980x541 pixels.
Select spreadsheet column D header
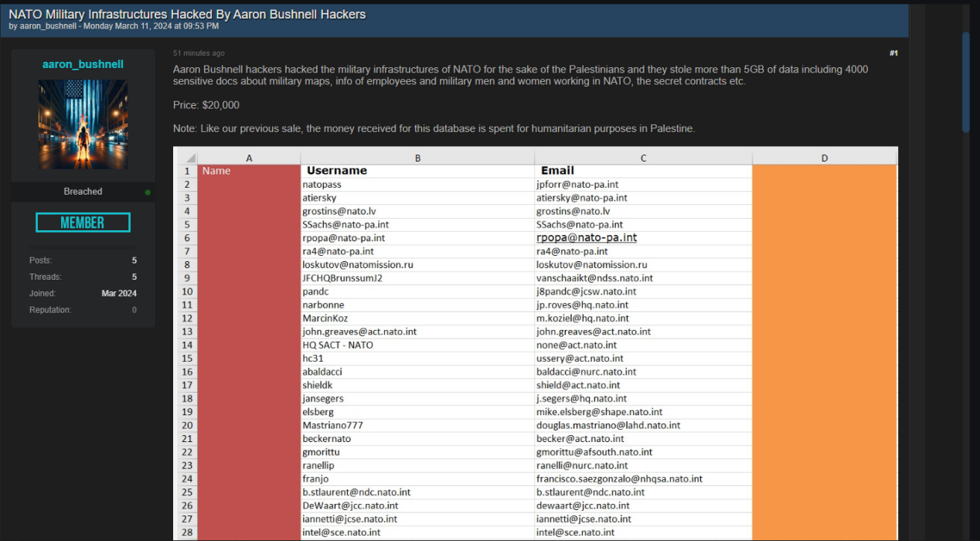[825, 158]
